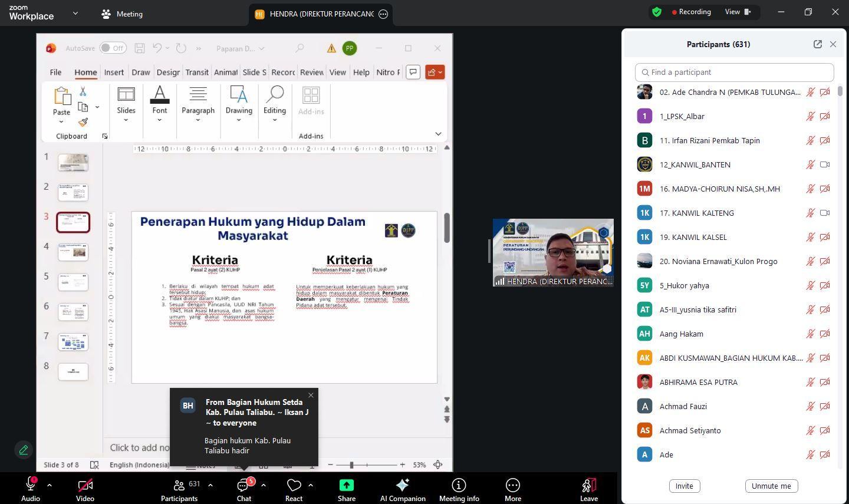Expand audio options arrow next to Audio

(50, 485)
